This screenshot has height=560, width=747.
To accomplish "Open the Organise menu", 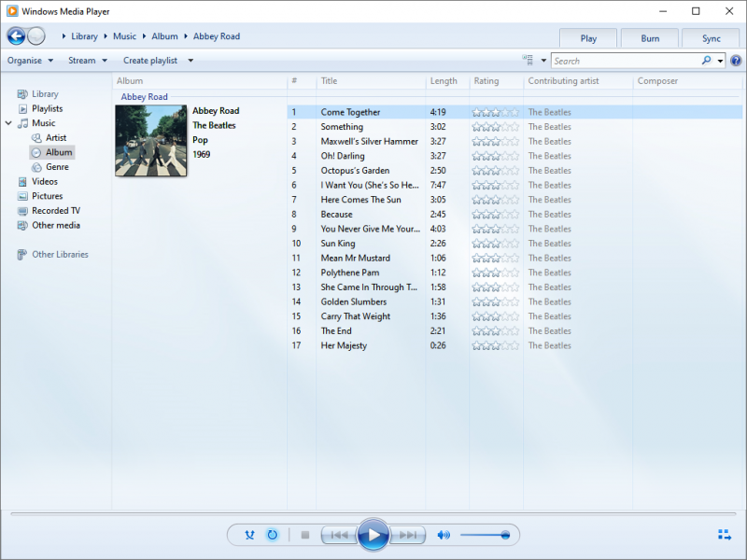I will pos(30,61).
